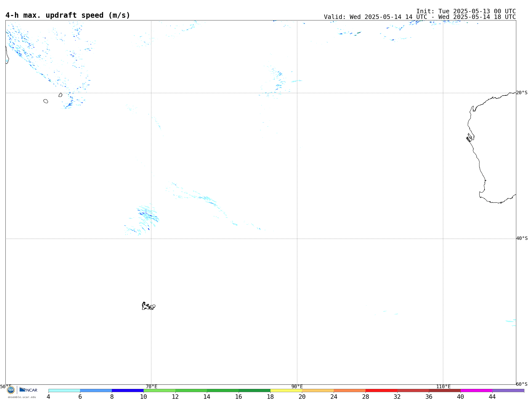Pick the bright red 28–32 colorbar swatch
The height and width of the screenshot is (400, 532).
pos(381,390)
